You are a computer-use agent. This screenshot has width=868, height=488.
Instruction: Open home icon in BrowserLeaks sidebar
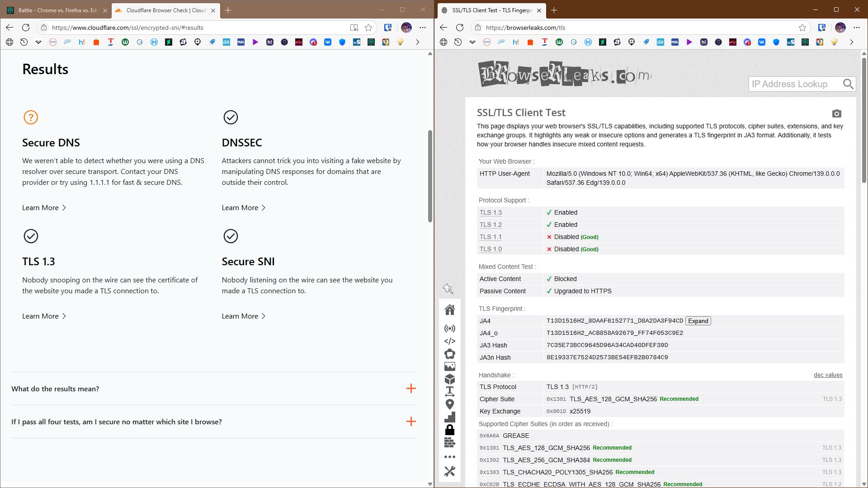point(449,310)
